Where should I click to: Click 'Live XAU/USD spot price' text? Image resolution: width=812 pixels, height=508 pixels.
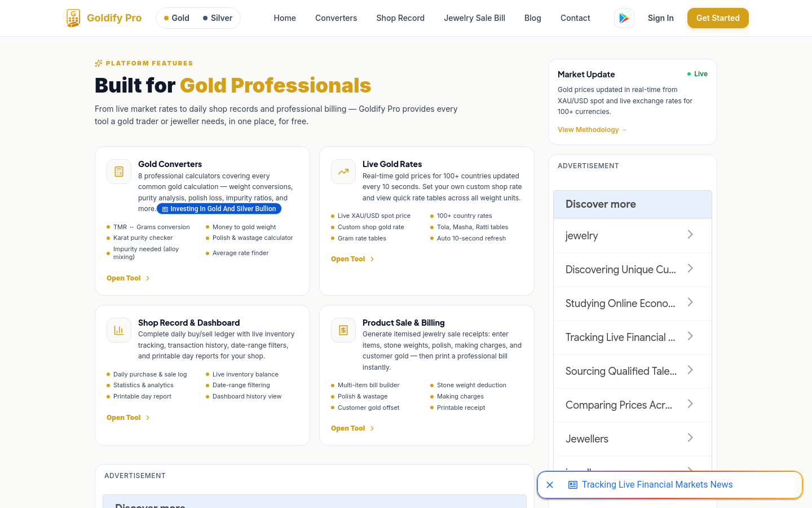374,216
